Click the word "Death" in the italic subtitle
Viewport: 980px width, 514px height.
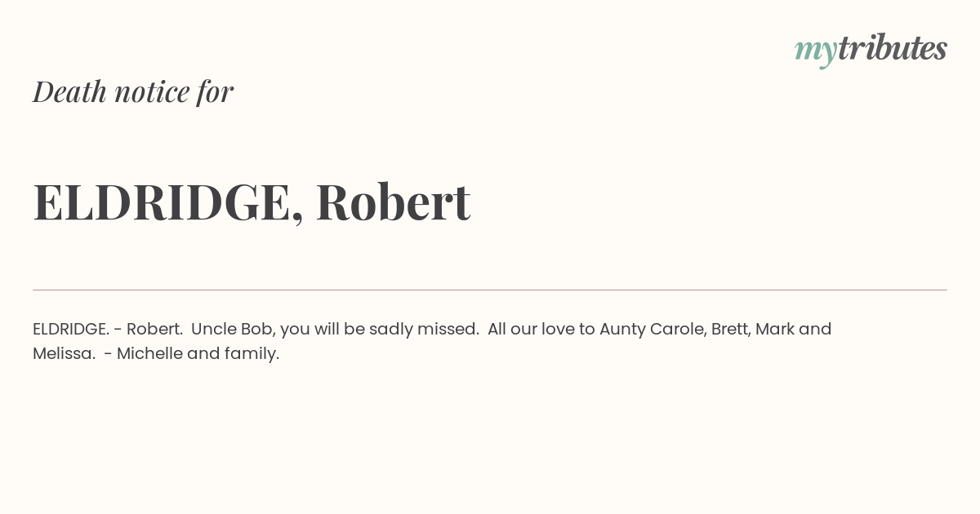(x=69, y=92)
